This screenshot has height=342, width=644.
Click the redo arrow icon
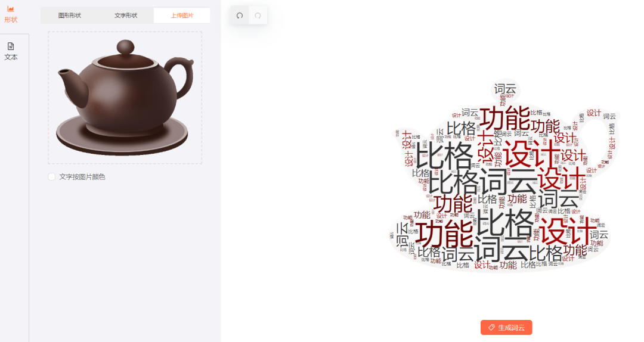point(258,15)
